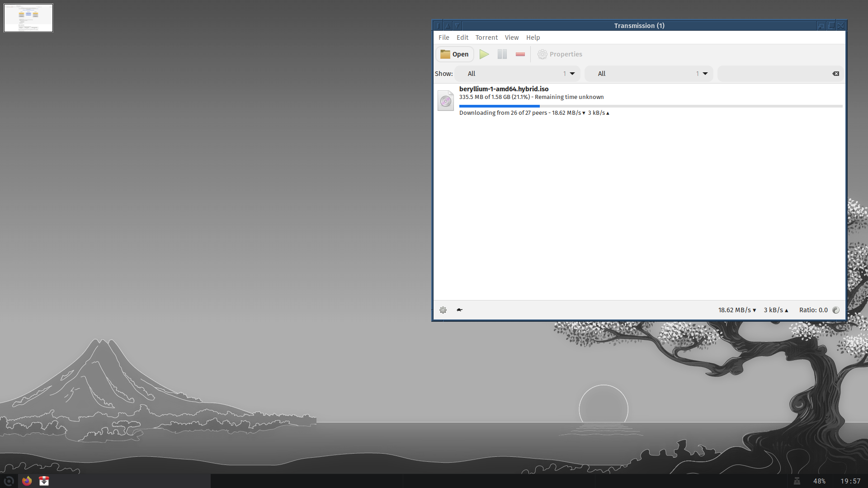Image resolution: width=868 pixels, height=488 pixels.
Task: Select the beryllium-1-amd64.hybrid.iso torrent
Action: click(504, 89)
